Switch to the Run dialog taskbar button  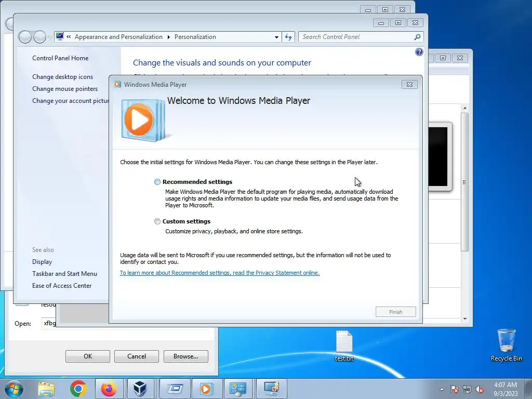[x=175, y=389]
